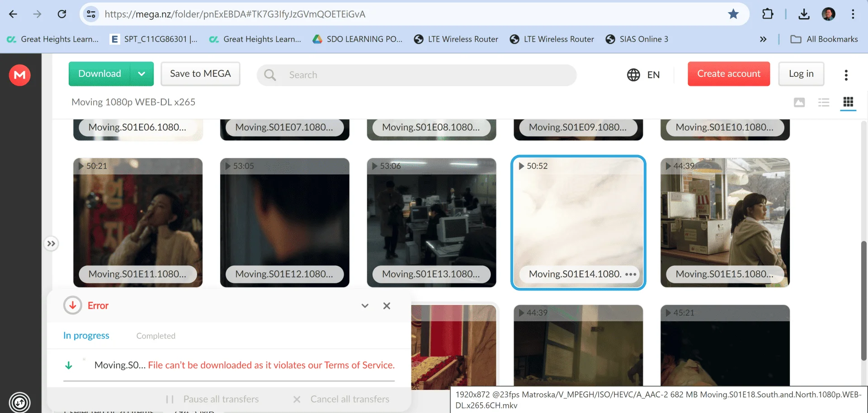Switch to In progress tab
The width and height of the screenshot is (868, 413).
86,336
